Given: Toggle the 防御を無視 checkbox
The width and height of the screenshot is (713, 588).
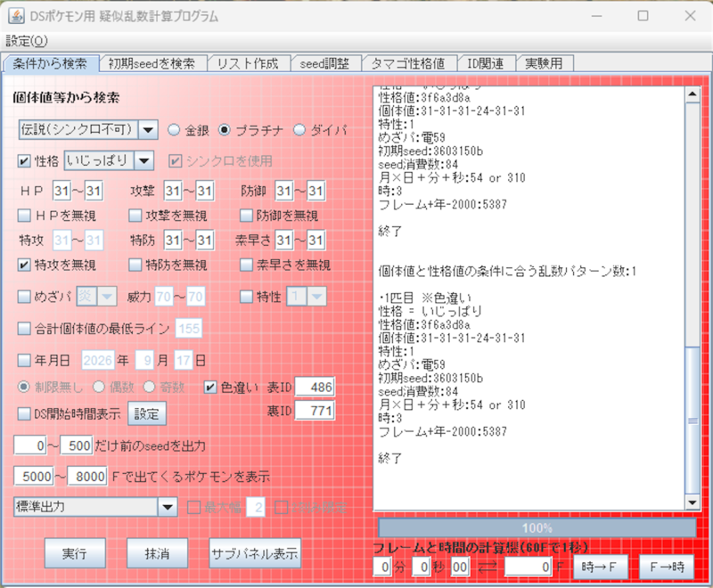Looking at the screenshot, I should point(246,216).
